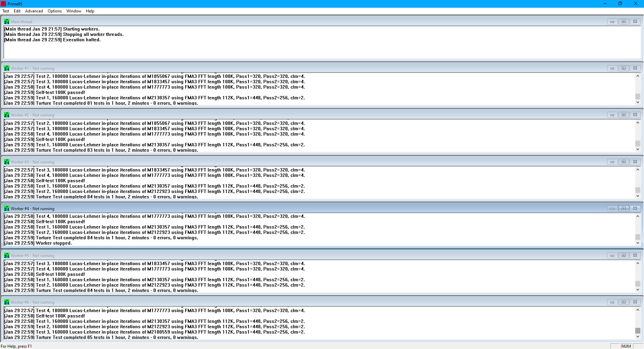Click scroll-up arrow in Worker #4 log
This screenshot has height=349, width=644.
coord(638,216)
